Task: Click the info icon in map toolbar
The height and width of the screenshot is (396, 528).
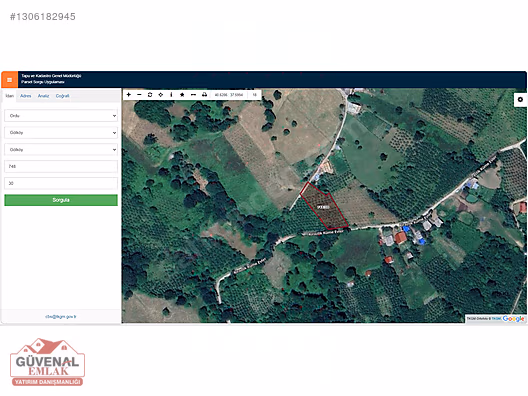Action: [x=171, y=95]
